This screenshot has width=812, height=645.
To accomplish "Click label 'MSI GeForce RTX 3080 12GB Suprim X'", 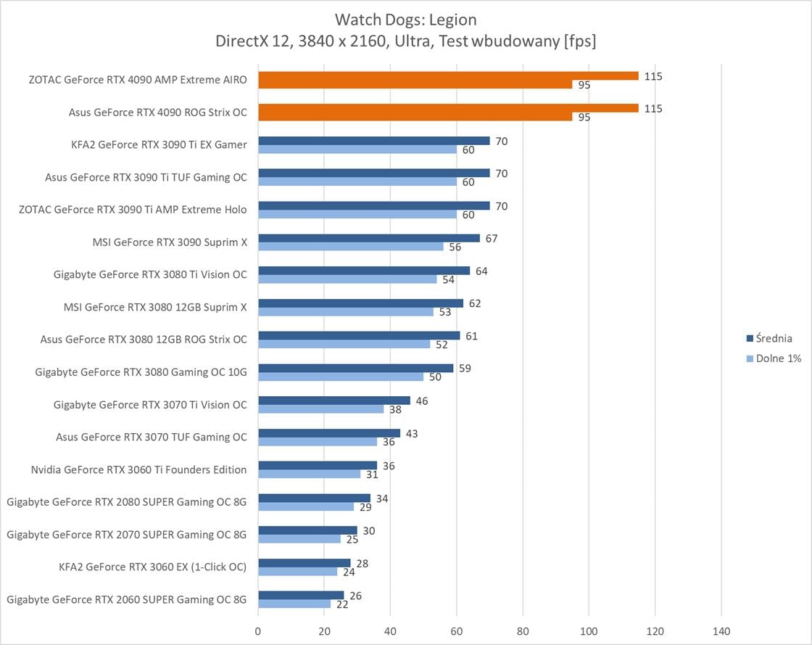I will tap(155, 307).
